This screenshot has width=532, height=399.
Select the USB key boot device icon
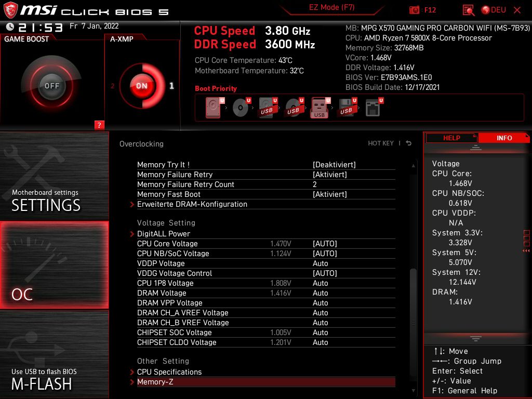point(321,108)
